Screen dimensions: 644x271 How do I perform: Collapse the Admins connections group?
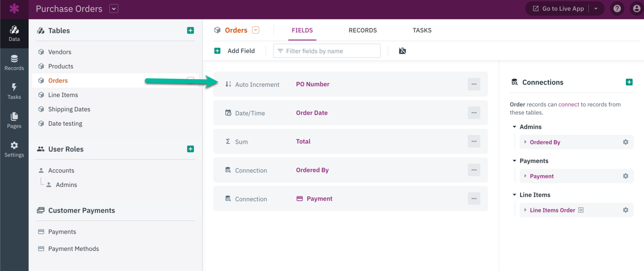(x=514, y=127)
